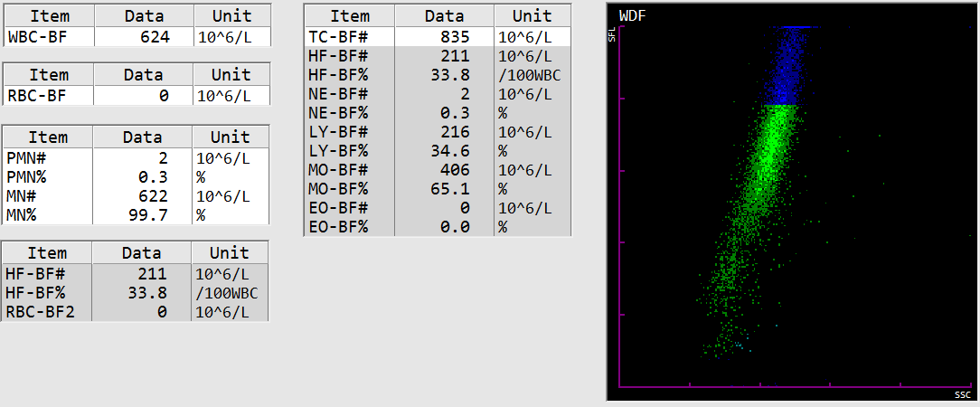The image size is (980, 407).
Task: Select the EO-BF# row label
Action: coord(337,207)
